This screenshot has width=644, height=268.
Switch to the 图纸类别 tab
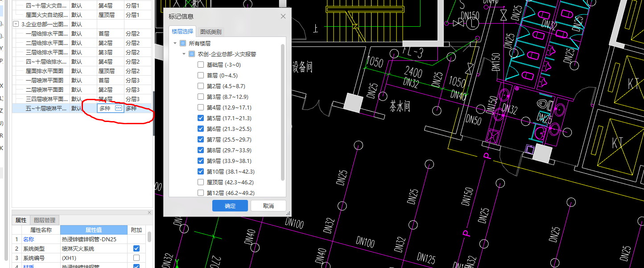coord(211,32)
